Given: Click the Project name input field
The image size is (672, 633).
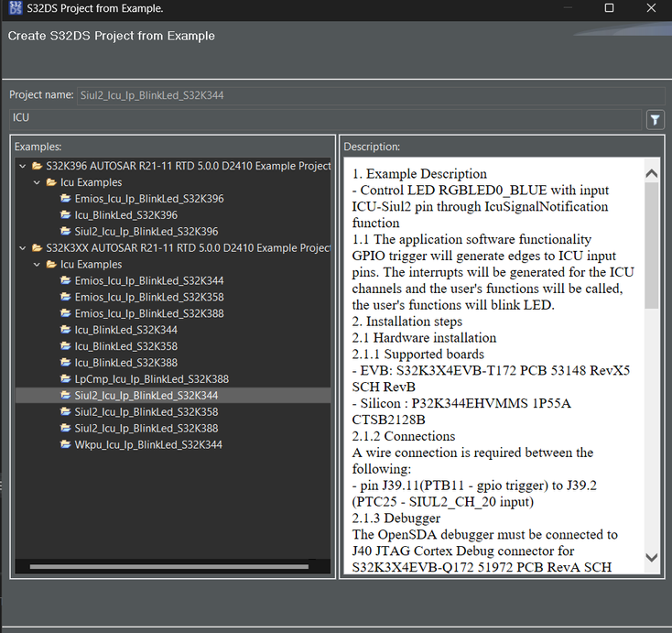Looking at the screenshot, I should 371,95.
